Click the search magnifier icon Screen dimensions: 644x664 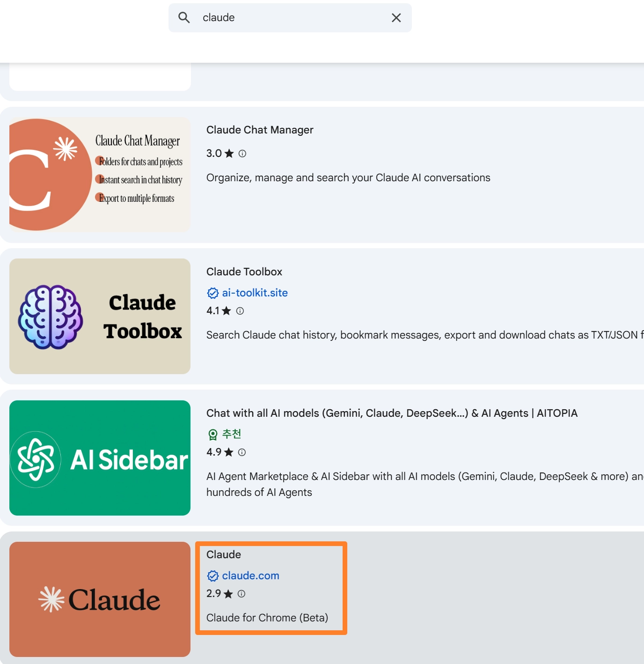point(184,18)
